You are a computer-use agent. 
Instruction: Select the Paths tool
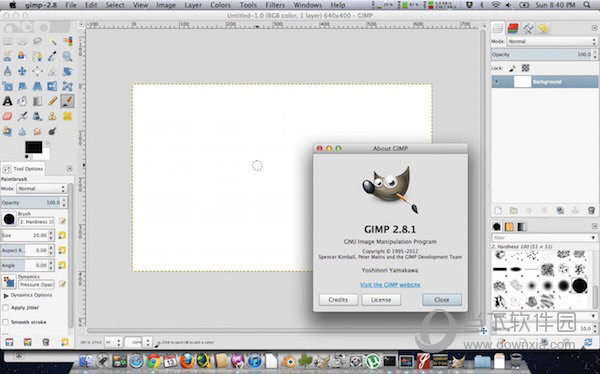(x=37, y=56)
